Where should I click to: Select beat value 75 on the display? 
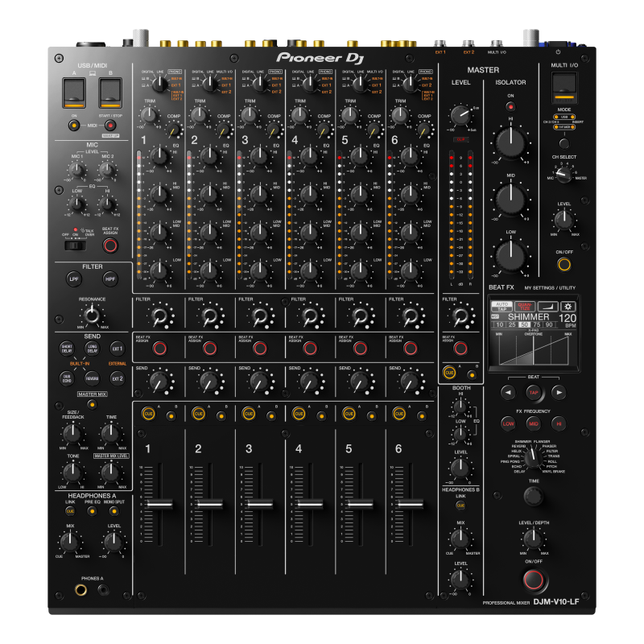click(x=537, y=324)
